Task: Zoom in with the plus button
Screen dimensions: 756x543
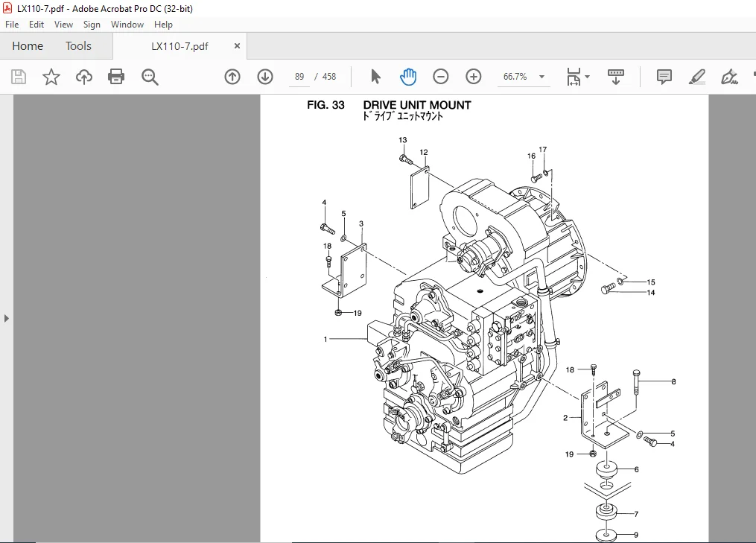Action: [x=474, y=77]
